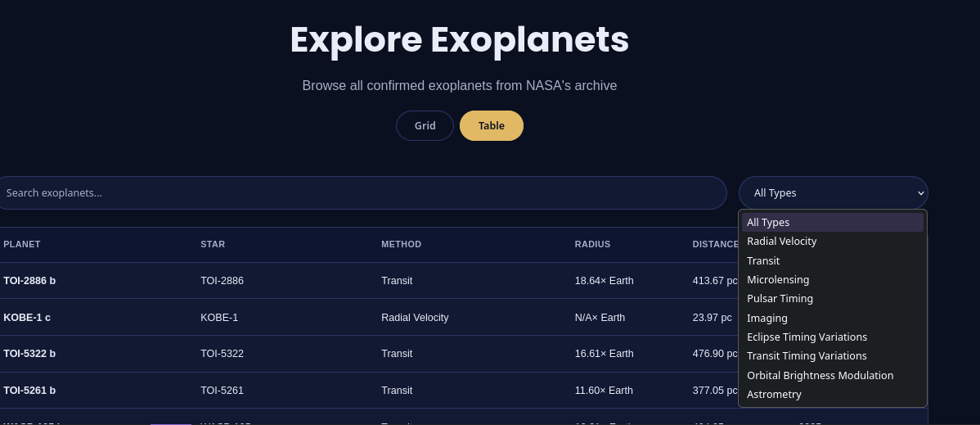Image resolution: width=980 pixels, height=425 pixels.
Task: Choose Radial Velocity from dropdown list
Action: coord(781,242)
